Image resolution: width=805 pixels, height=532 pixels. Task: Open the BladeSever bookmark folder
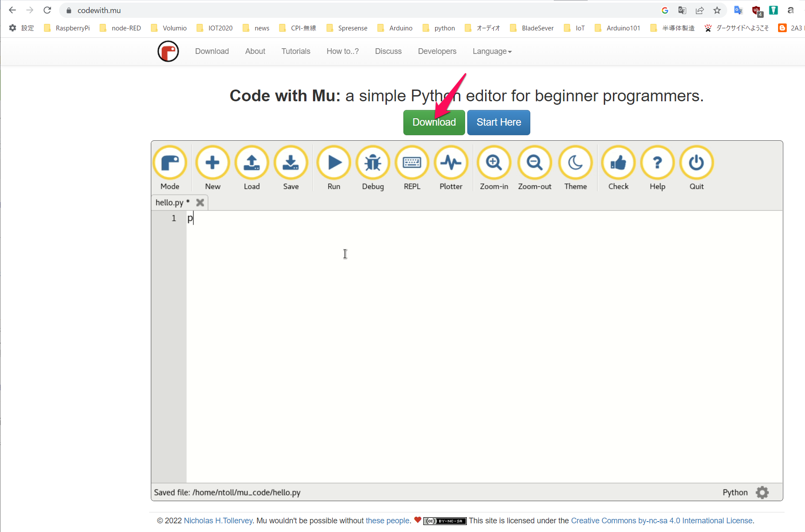click(532, 28)
